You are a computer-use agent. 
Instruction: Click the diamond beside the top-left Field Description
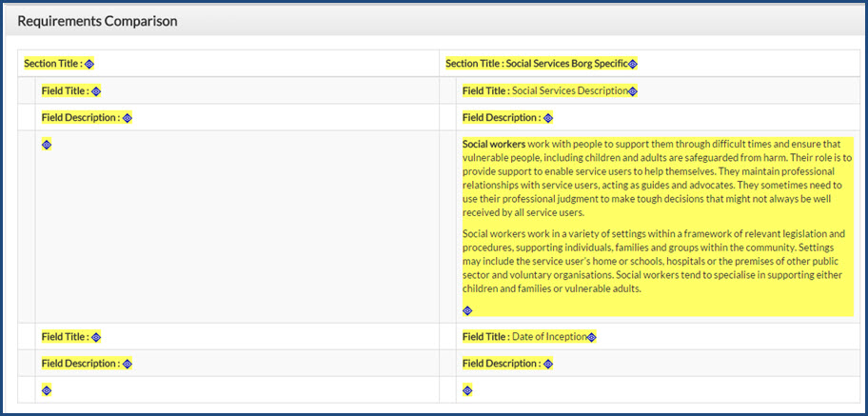point(128,118)
